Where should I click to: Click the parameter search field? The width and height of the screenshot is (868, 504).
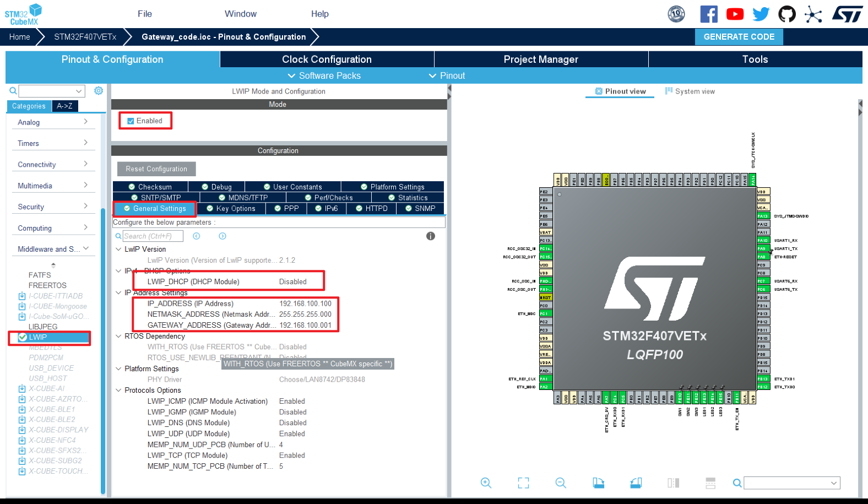(153, 236)
